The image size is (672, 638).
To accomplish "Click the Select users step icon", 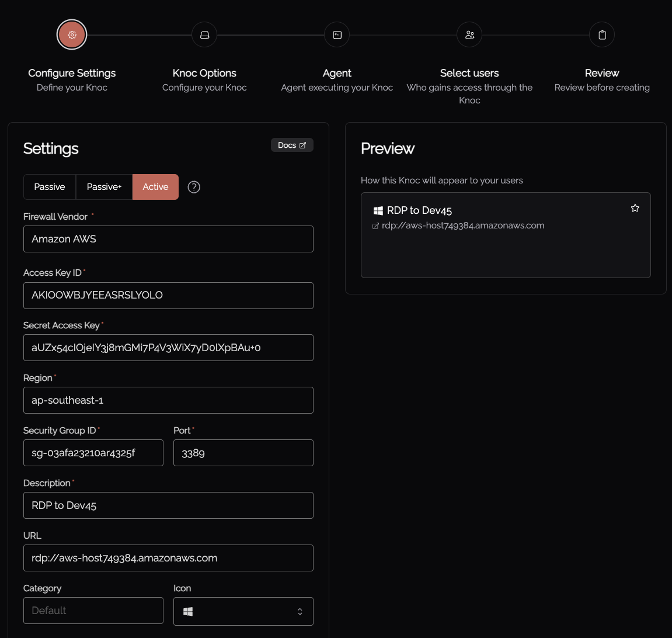I will (x=469, y=34).
